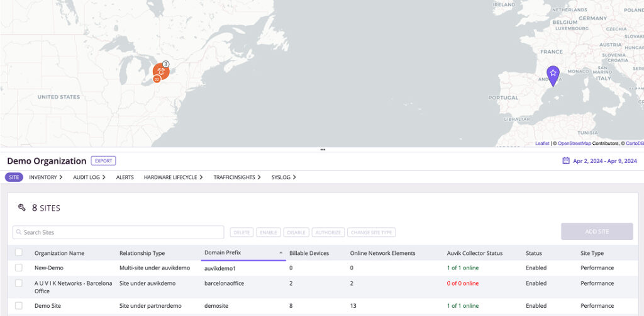Open the Syslog tab
This screenshot has height=316, width=644.
(x=281, y=177)
